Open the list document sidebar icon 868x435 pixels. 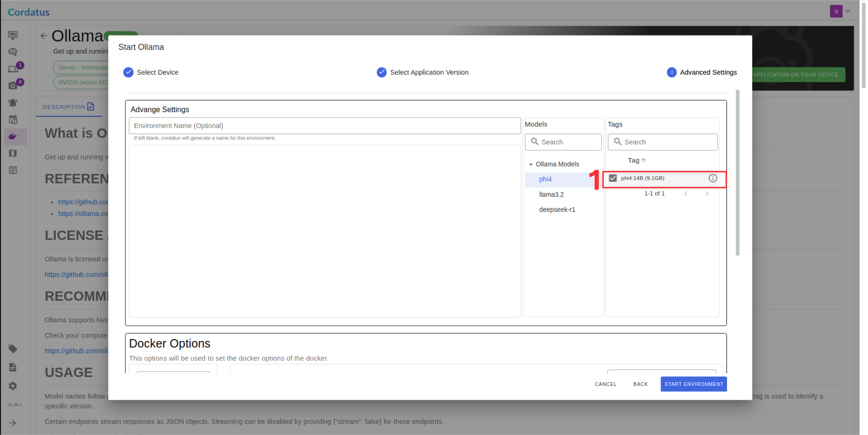[x=13, y=170]
